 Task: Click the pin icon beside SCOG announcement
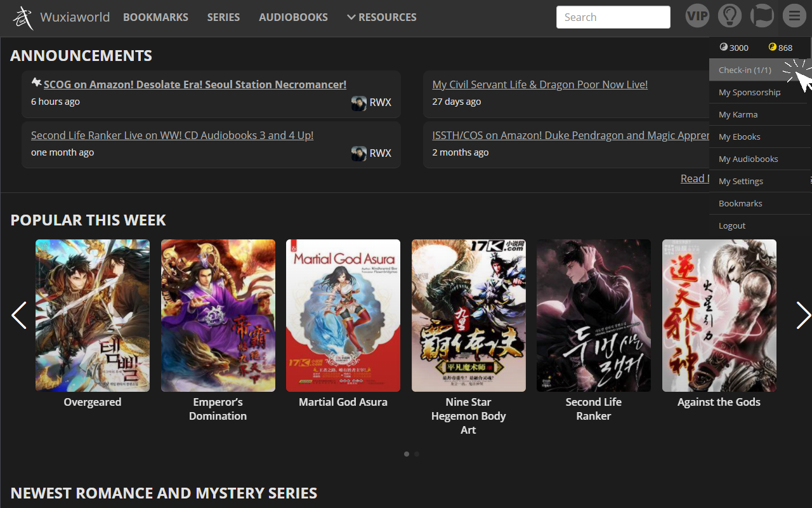click(36, 83)
